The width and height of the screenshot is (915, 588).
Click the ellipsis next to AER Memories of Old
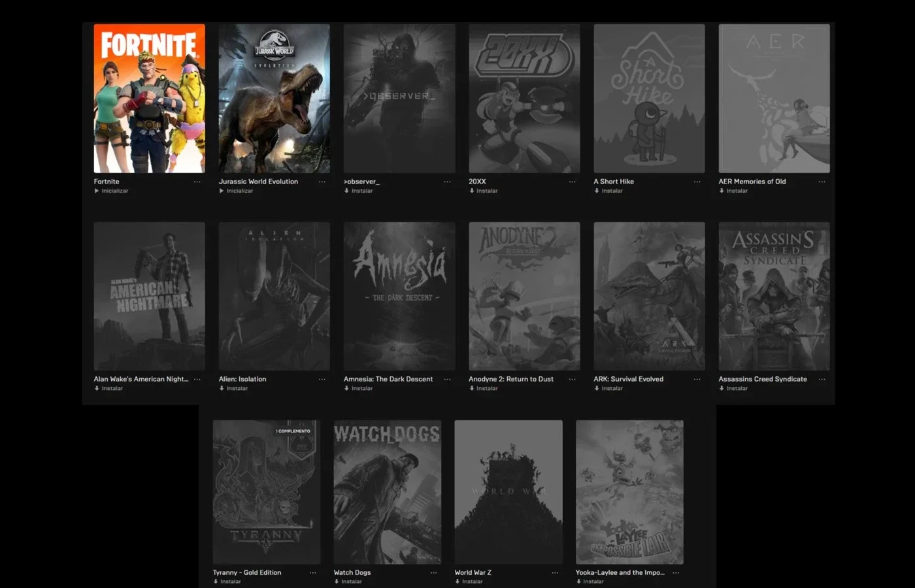point(822,182)
